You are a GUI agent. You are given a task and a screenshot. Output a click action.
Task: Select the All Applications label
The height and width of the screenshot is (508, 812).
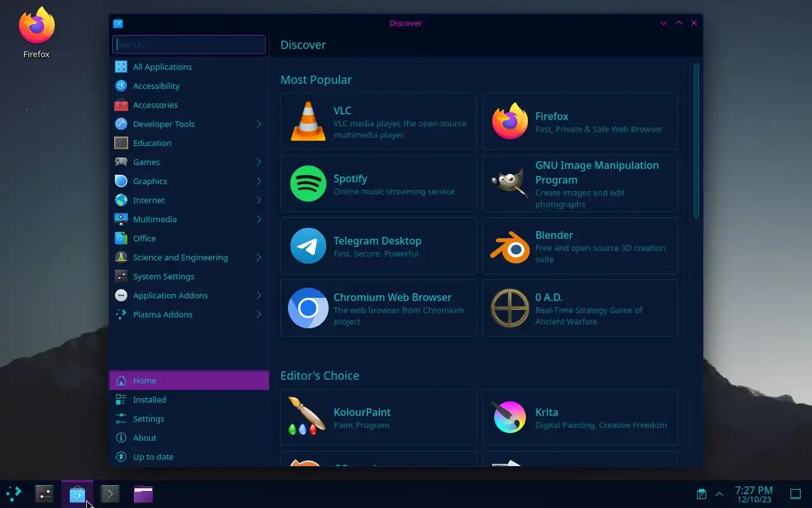pos(162,67)
